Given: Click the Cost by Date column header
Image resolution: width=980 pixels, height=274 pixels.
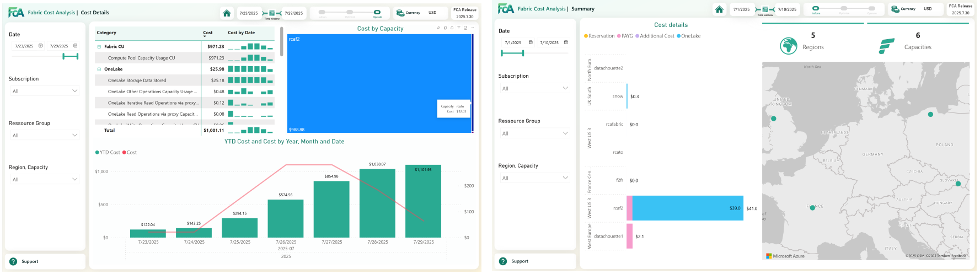Looking at the screenshot, I should 241,33.
